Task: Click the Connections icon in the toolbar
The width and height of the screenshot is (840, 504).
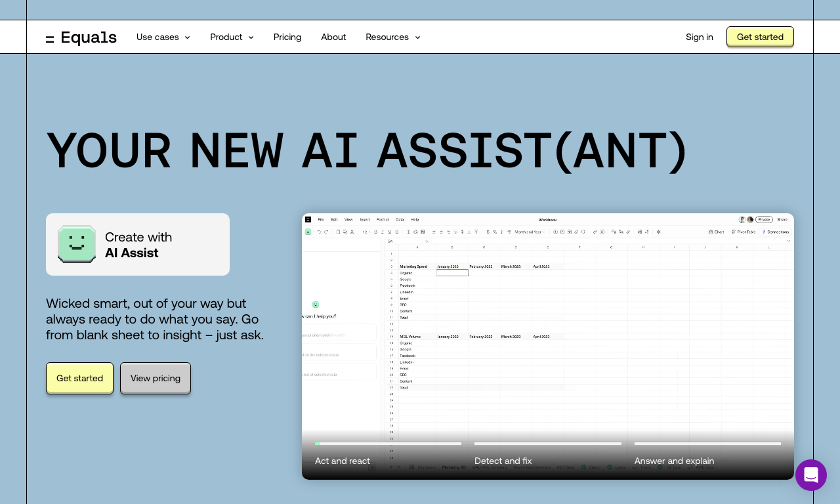Action: click(776, 232)
